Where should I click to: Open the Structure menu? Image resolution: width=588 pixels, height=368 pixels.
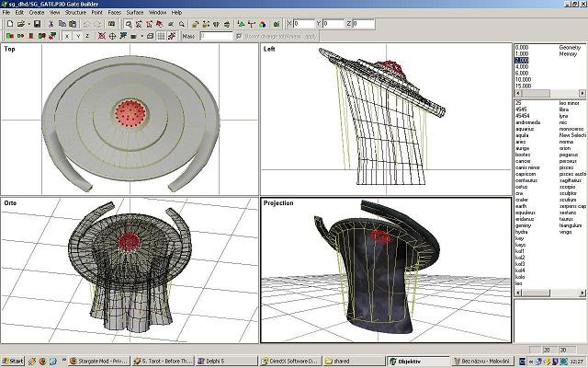click(75, 12)
